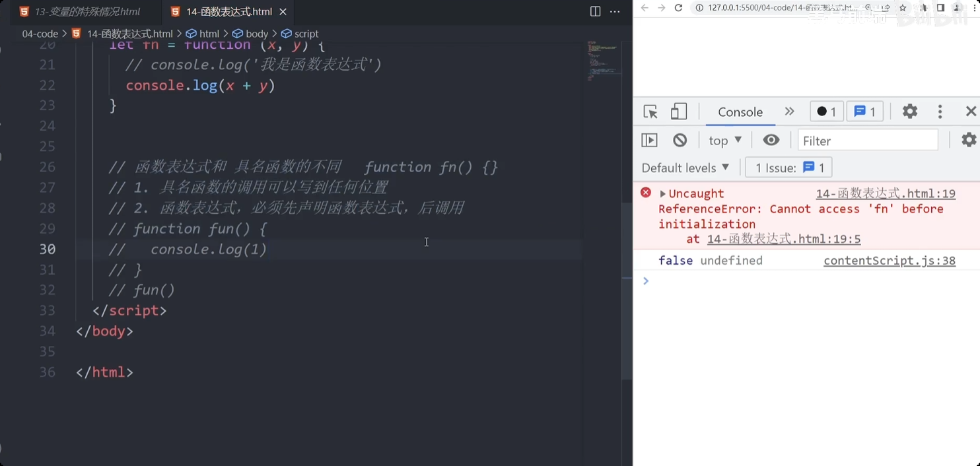Click the console.log(x + y) code line
This screenshot has height=466, width=980.
click(200, 85)
